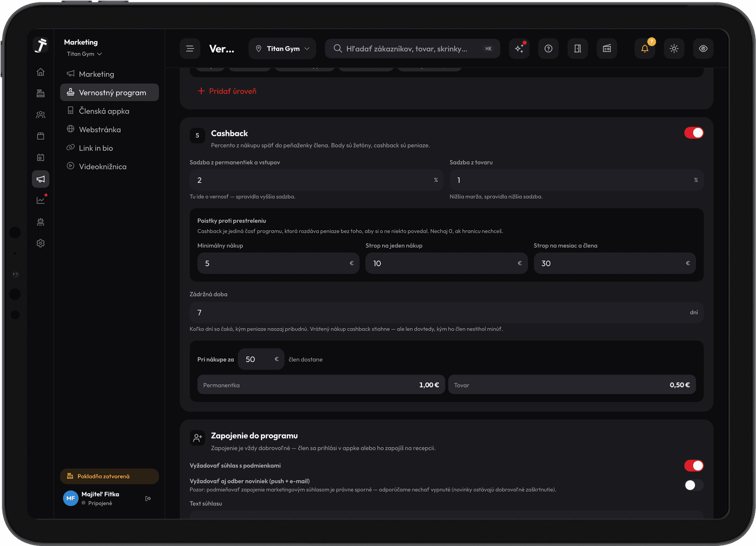Edit the Zádržná doba days field

[447, 312]
